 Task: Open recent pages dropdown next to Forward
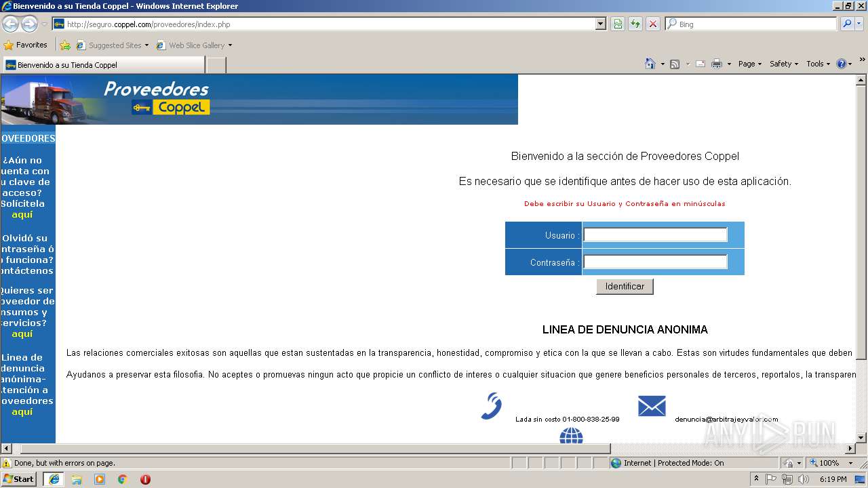click(45, 24)
